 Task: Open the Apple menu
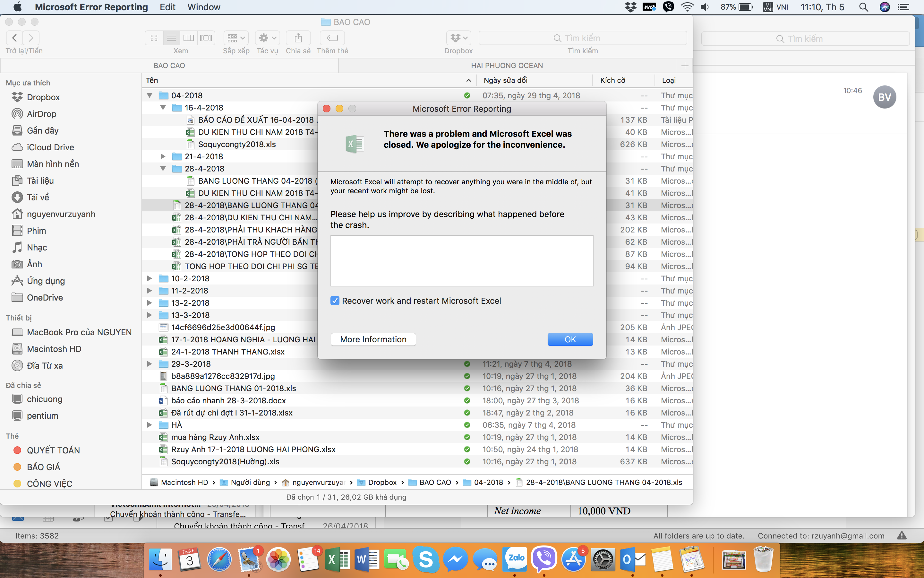pos(18,7)
